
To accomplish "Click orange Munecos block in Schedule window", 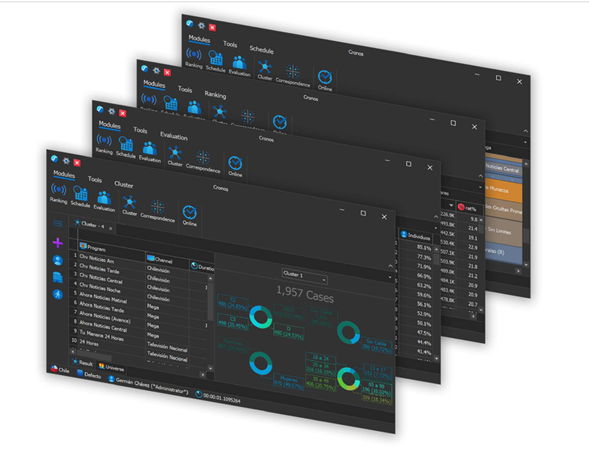I will click(x=503, y=191).
